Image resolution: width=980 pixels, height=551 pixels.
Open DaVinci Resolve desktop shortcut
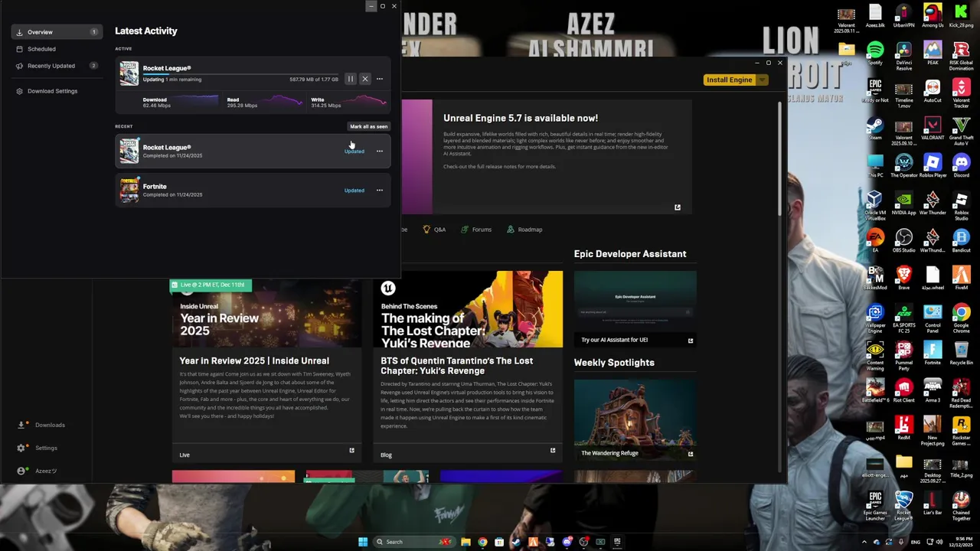tap(904, 56)
